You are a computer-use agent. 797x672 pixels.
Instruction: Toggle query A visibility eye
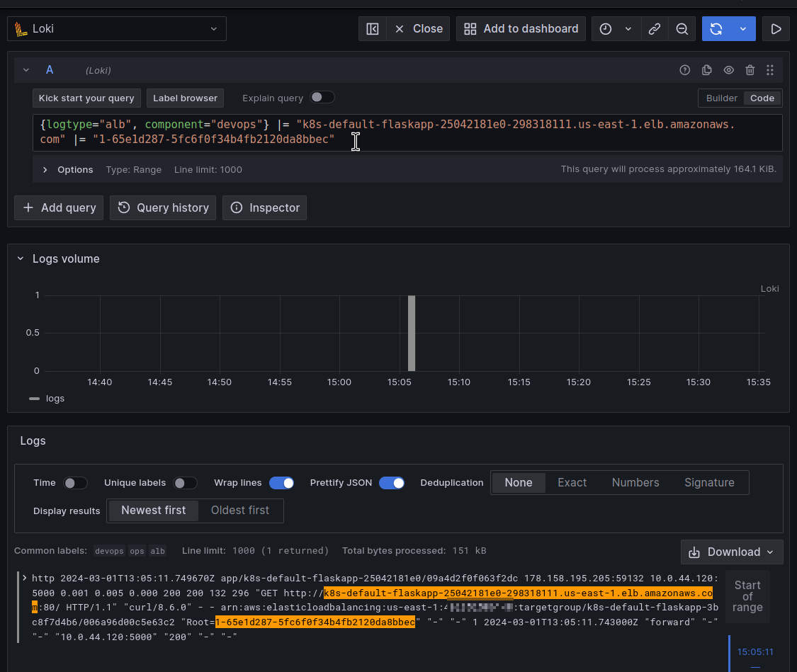pos(728,70)
